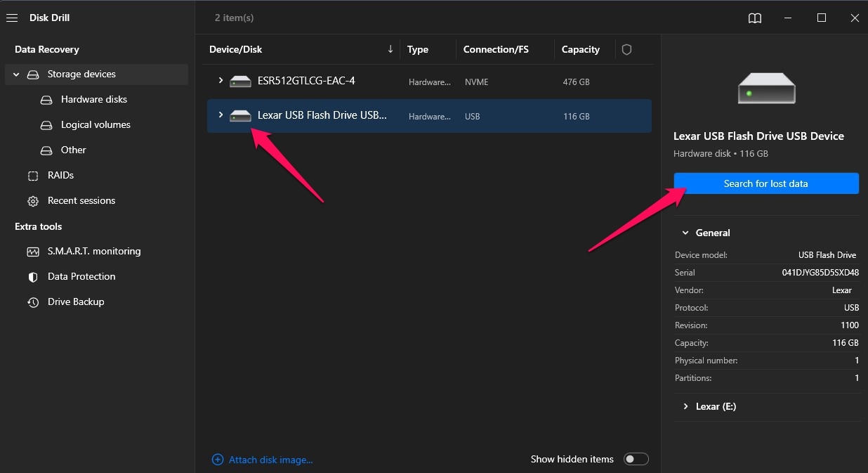
Task: Select the Other category in sidebar
Action: (74, 150)
